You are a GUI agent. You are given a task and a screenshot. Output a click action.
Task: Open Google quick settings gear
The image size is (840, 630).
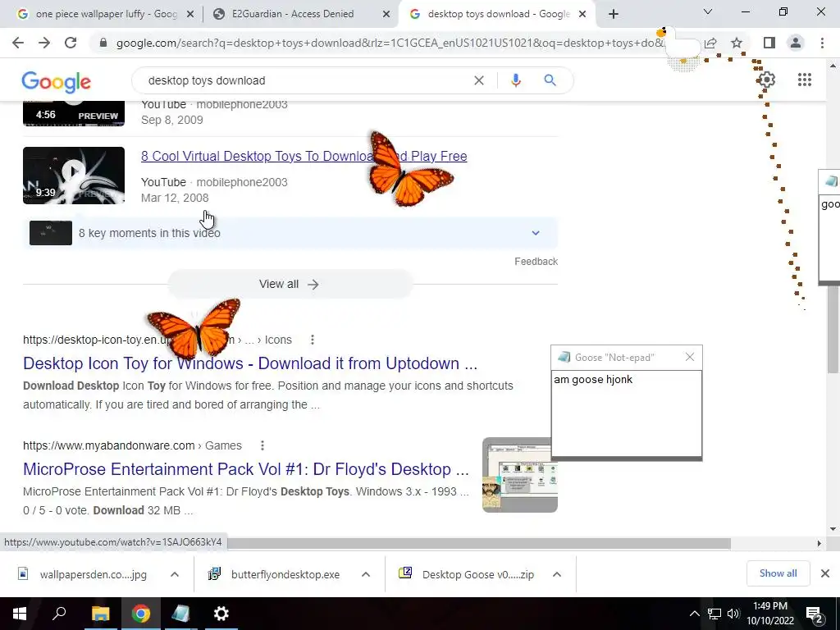(767, 80)
